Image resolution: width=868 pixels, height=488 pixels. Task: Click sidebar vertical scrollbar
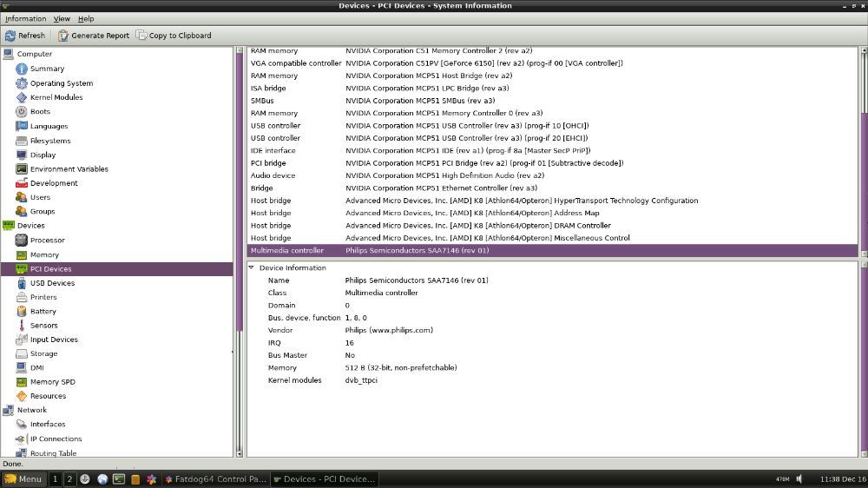(x=240, y=252)
